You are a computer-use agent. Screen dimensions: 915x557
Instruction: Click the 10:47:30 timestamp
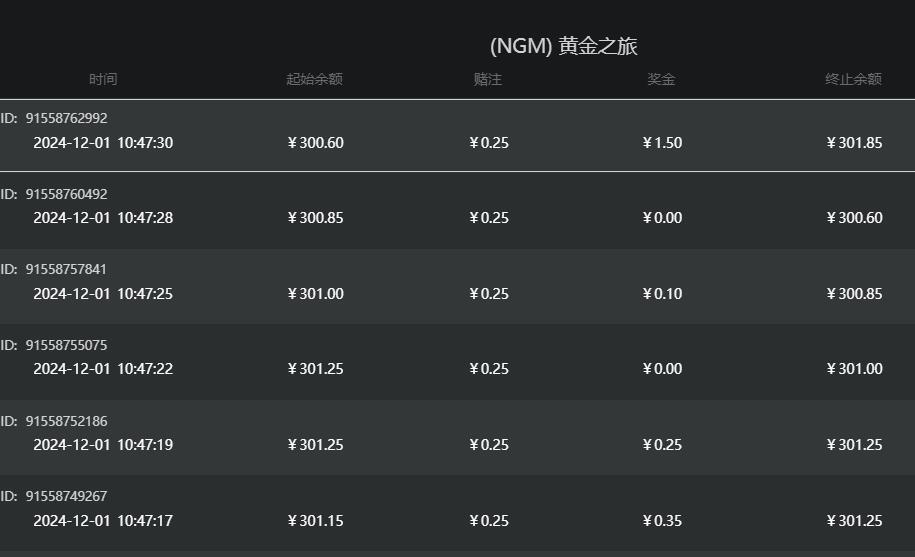pos(145,143)
